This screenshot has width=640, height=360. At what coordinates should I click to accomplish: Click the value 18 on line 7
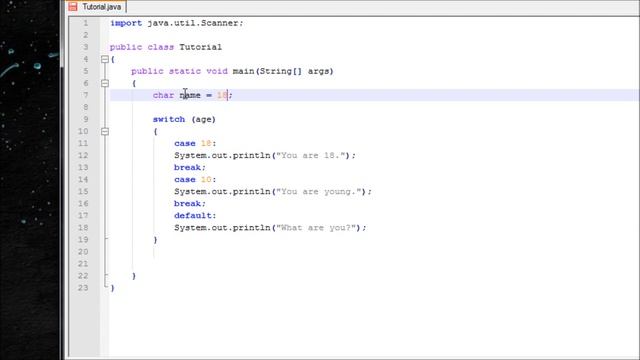coord(222,95)
